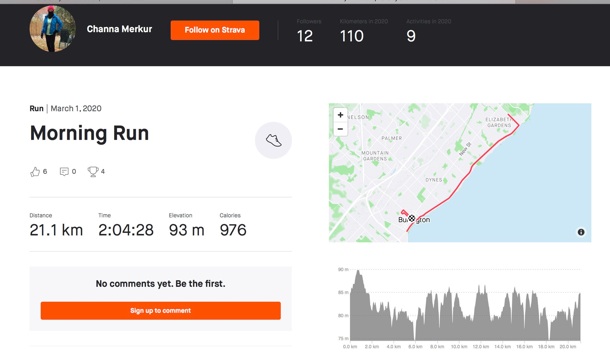Click the 10.0 km point on elevation chart
The image size is (610, 363).
click(x=459, y=347)
